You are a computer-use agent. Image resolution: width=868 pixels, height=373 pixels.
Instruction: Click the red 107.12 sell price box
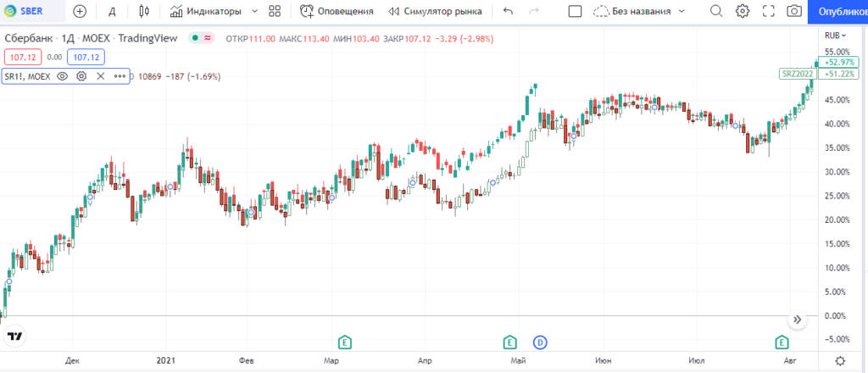[x=22, y=57]
